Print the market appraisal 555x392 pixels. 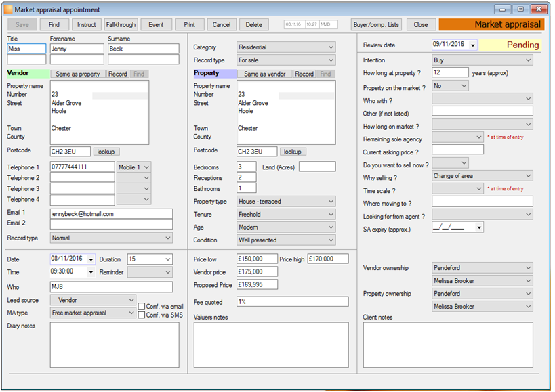pos(189,25)
